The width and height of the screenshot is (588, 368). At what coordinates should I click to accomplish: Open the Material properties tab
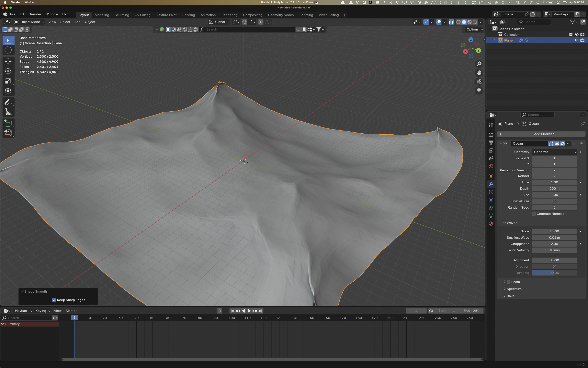pos(491,224)
